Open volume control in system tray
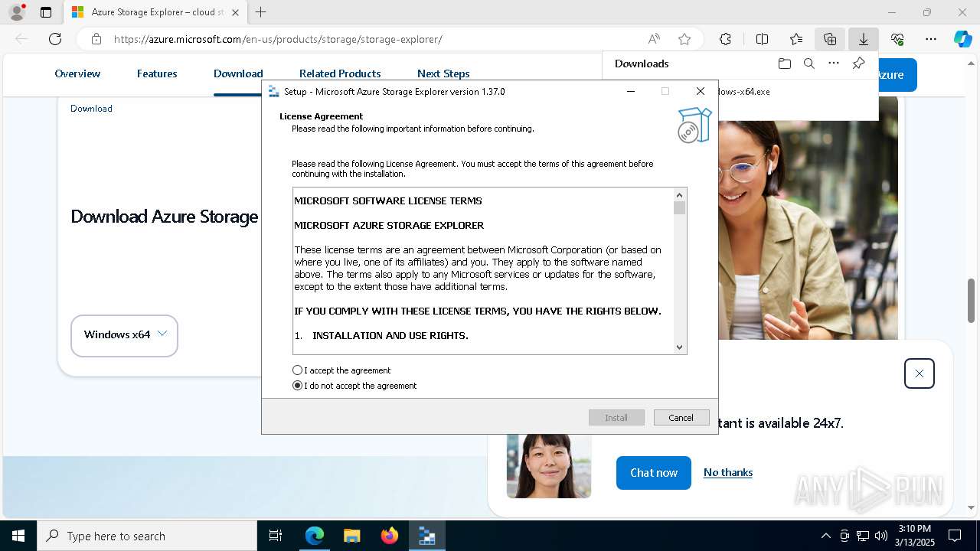Screen dimensions: 980x551 click(x=881, y=536)
